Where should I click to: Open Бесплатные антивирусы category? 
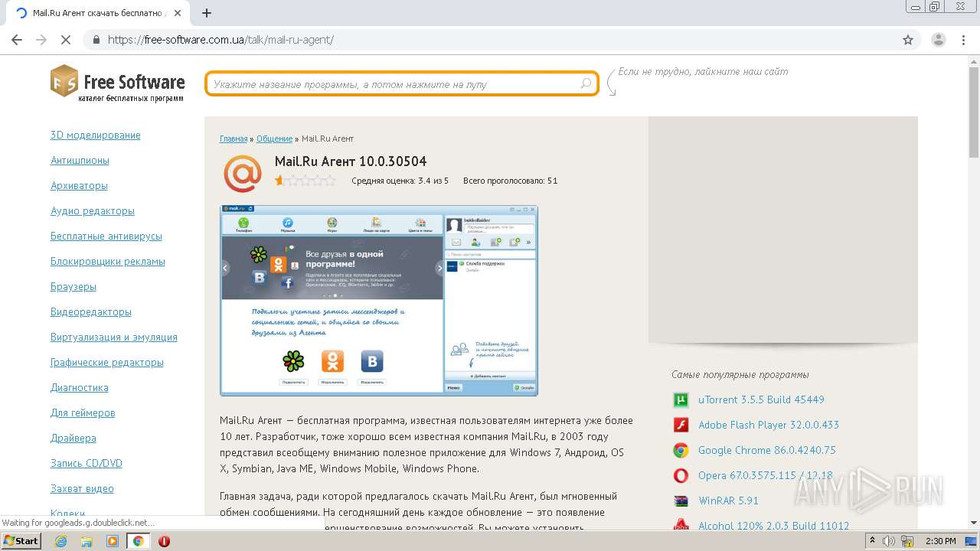pos(106,236)
